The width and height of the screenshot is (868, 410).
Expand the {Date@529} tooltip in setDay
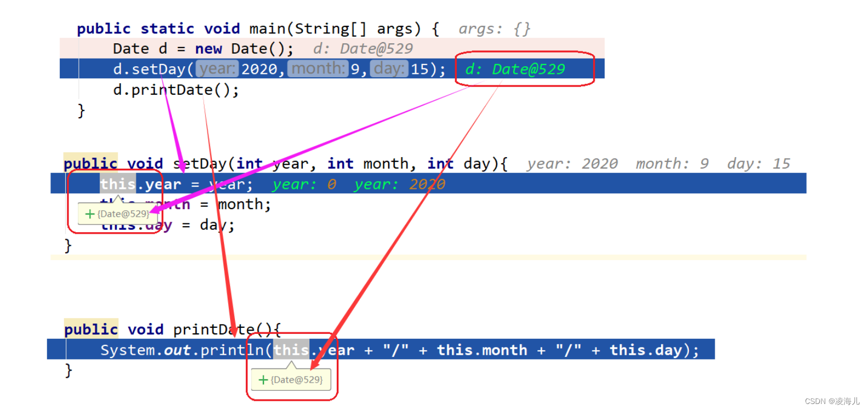pyautogui.click(x=90, y=214)
